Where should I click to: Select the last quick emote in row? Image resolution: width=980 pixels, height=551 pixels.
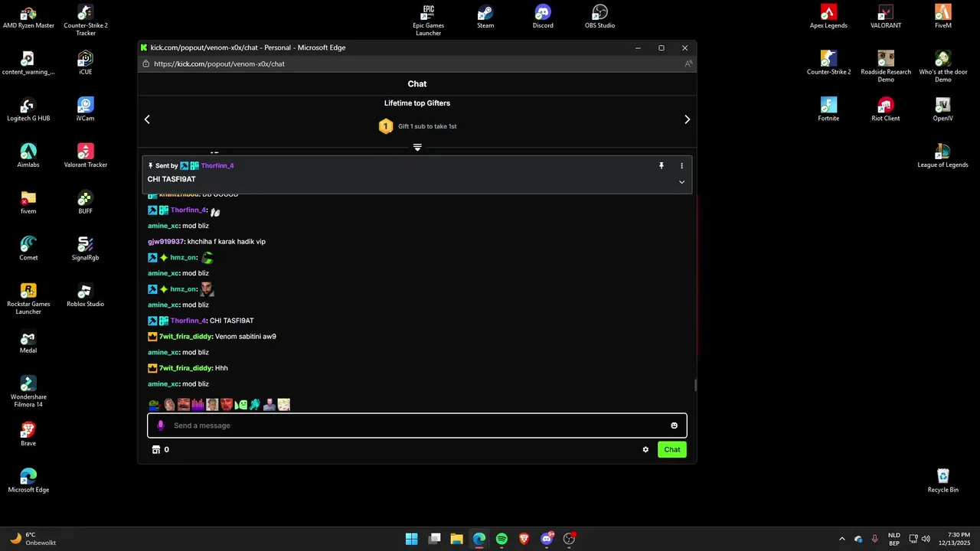point(284,404)
